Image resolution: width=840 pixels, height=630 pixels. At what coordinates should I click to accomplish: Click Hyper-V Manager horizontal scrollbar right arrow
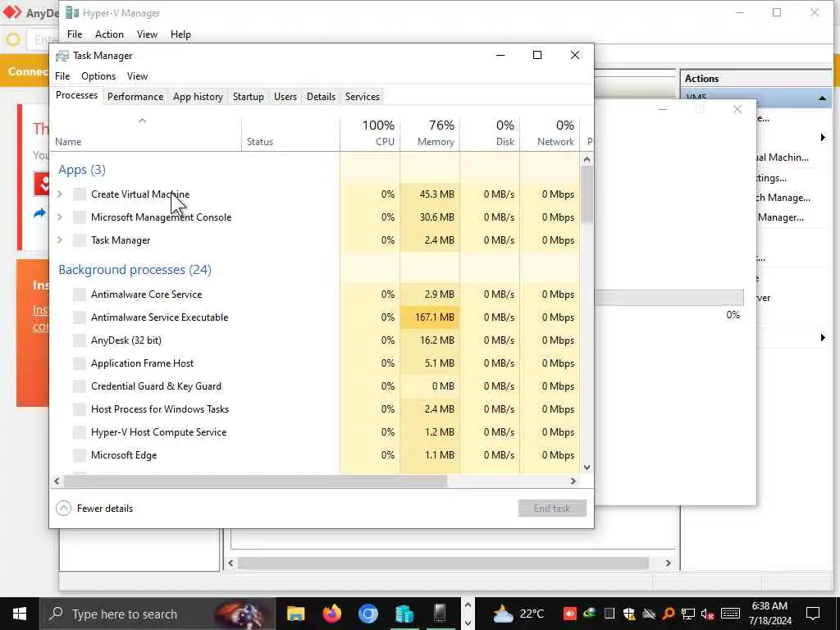[668, 563]
